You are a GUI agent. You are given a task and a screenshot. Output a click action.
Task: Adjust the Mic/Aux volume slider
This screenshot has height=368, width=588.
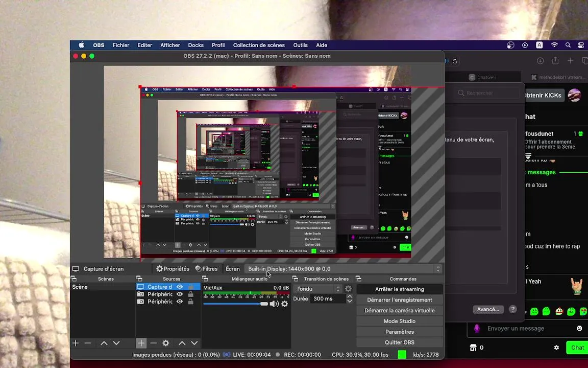pos(235,304)
